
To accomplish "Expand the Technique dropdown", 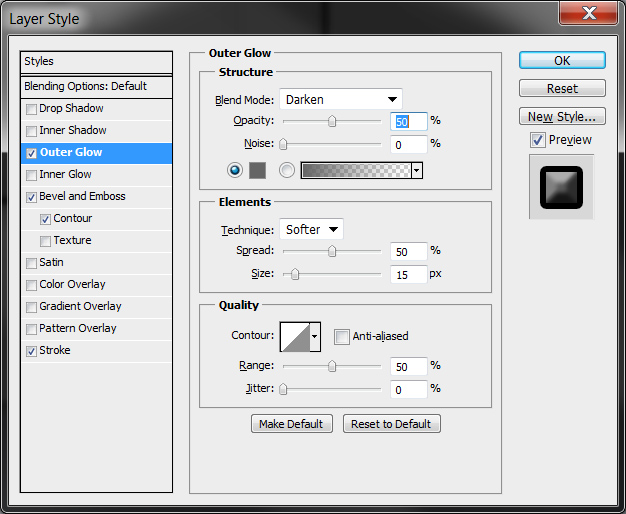I will pos(311,230).
